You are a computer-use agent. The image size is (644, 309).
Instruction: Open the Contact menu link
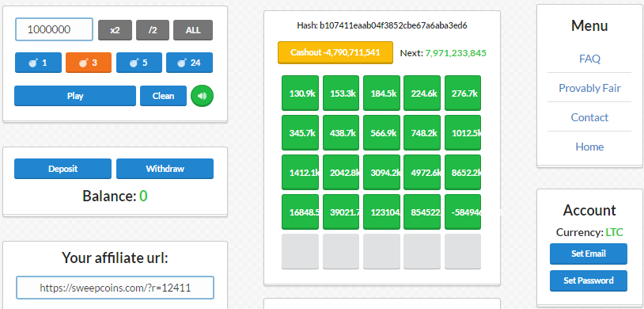point(589,117)
